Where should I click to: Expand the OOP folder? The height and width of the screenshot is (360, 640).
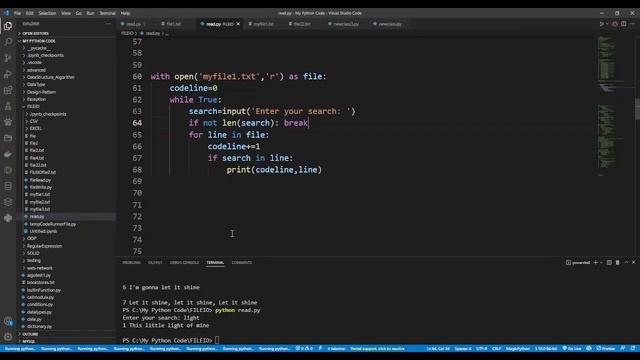click(x=66, y=238)
